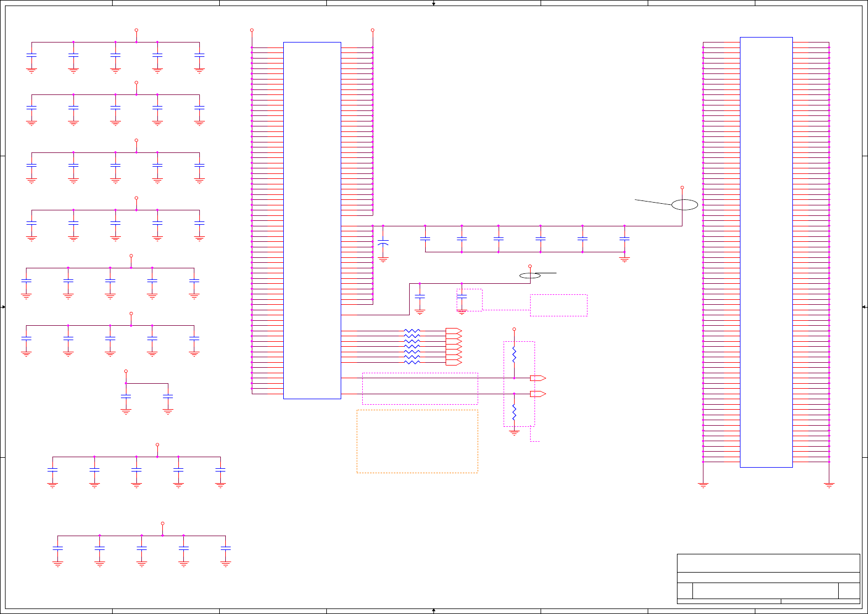Click the orange dashed note box border
868x614 pixels.
coord(417,441)
